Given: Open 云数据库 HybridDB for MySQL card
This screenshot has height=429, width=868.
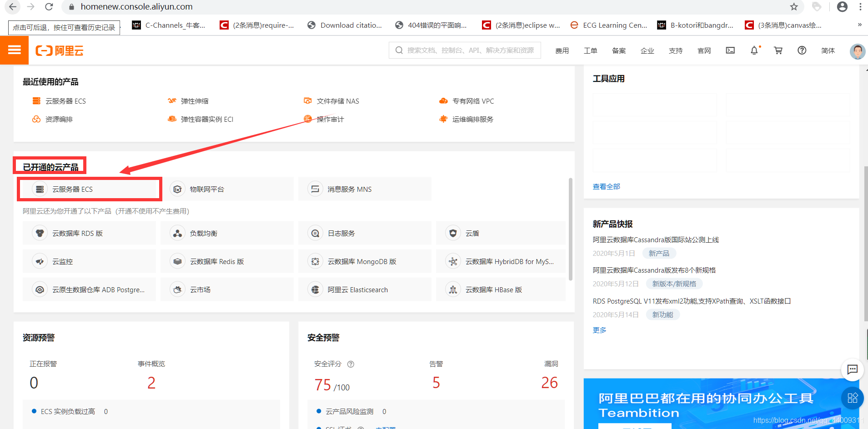Looking at the screenshot, I should (x=501, y=261).
